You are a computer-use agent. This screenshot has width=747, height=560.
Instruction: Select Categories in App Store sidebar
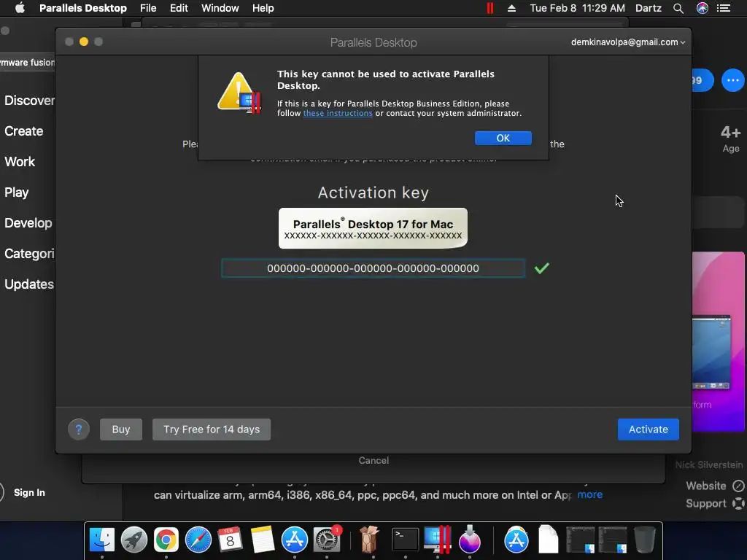pos(28,253)
